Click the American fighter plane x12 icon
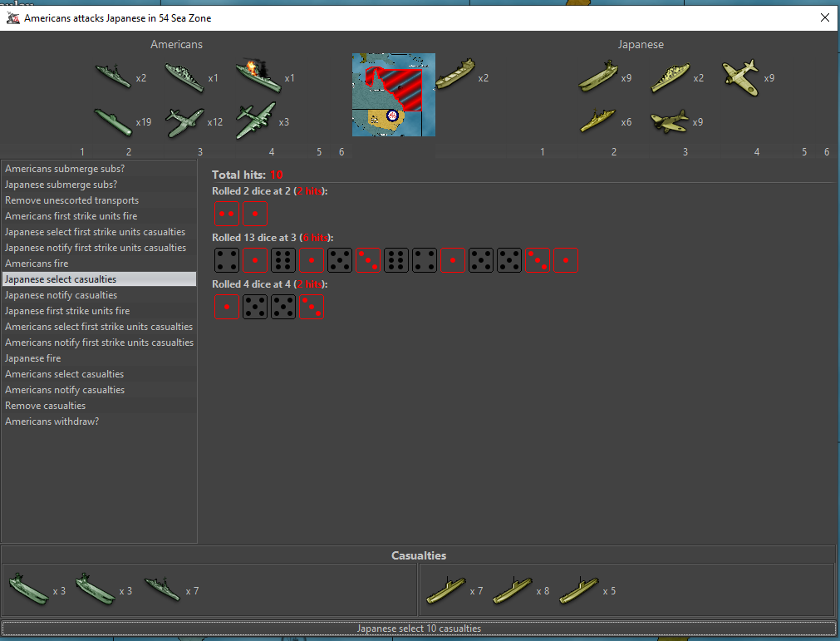Screen dimensions: 840x641 tap(184, 121)
